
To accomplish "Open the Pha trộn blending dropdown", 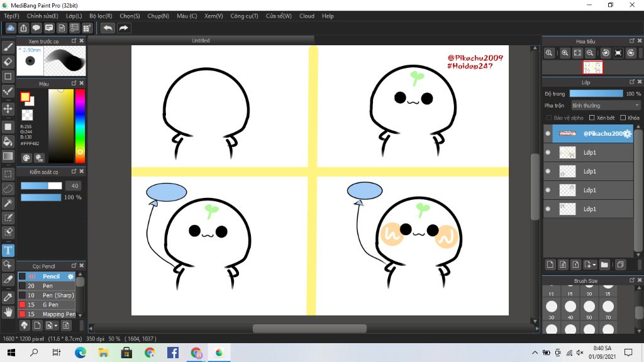I will [x=606, y=106].
